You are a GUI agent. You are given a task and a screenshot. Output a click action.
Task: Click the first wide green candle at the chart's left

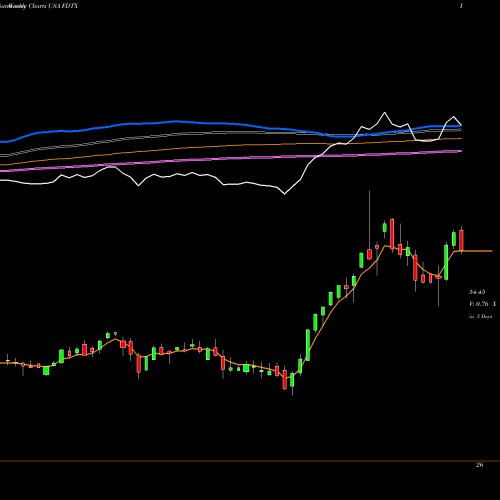pos(46,370)
